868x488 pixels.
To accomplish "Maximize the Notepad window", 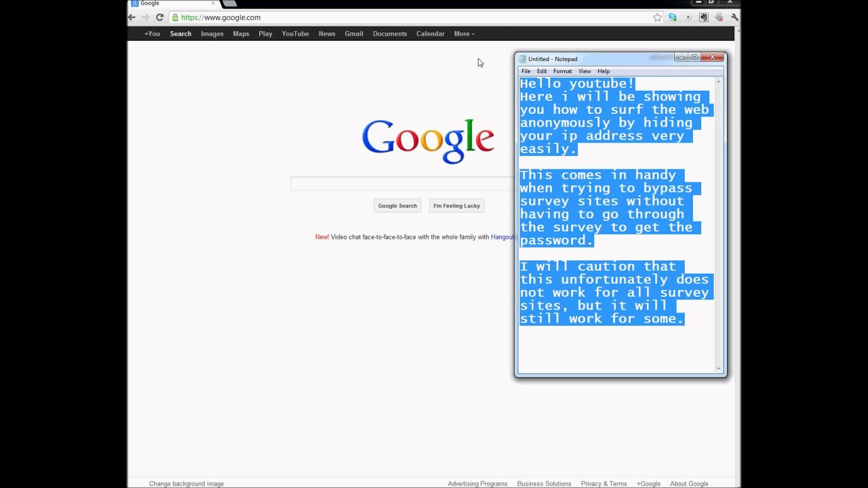I will pyautogui.click(x=694, y=58).
